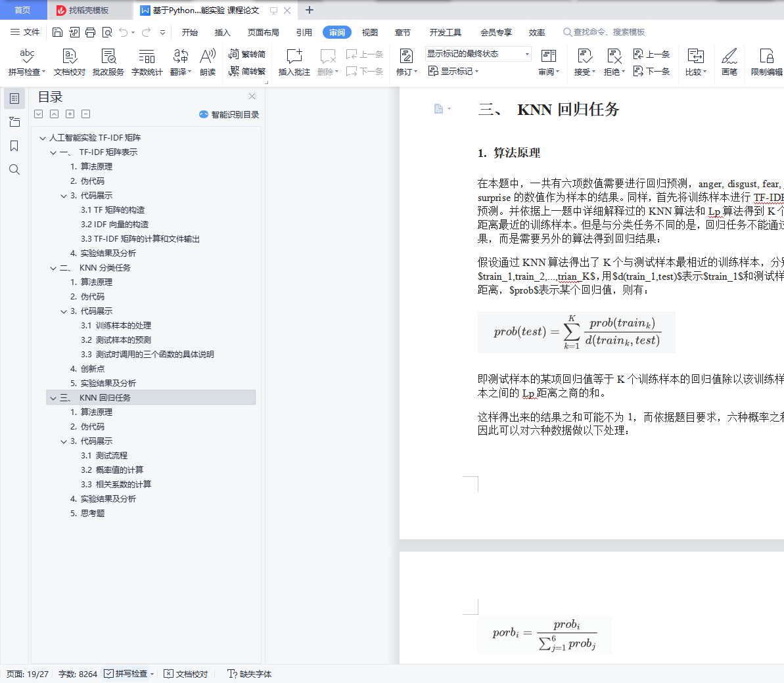This screenshot has width=784, height=683.
Task: Redo the last action
Action: click(x=146, y=32)
